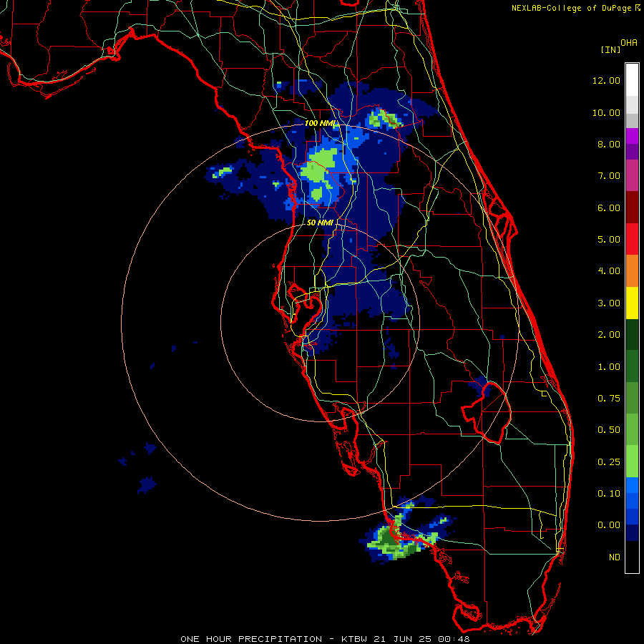The image size is (644, 644).
Task: Select the orange swatch beside 4.00
Action: click(632, 270)
